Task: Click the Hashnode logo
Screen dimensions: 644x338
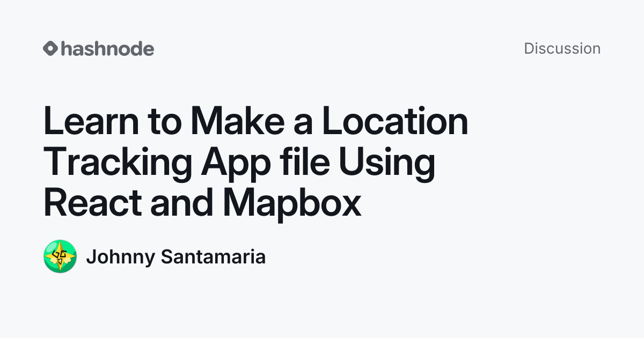Action: tap(99, 49)
